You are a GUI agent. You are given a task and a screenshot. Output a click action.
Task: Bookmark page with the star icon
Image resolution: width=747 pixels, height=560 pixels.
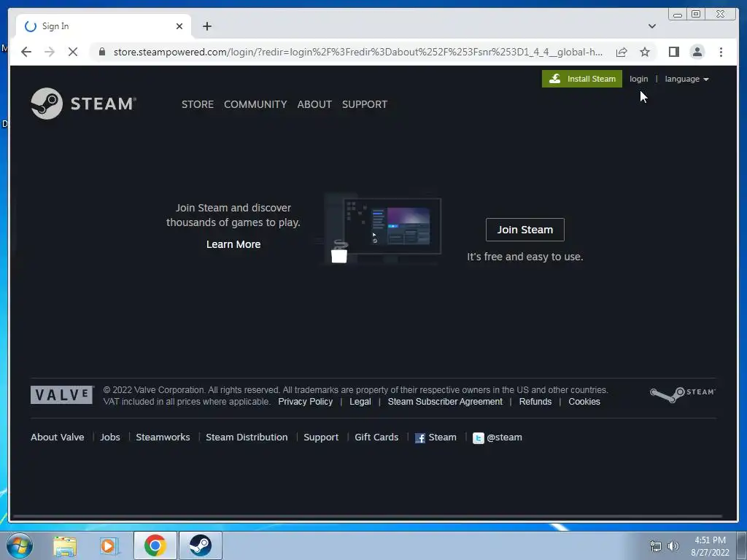pyautogui.click(x=645, y=52)
